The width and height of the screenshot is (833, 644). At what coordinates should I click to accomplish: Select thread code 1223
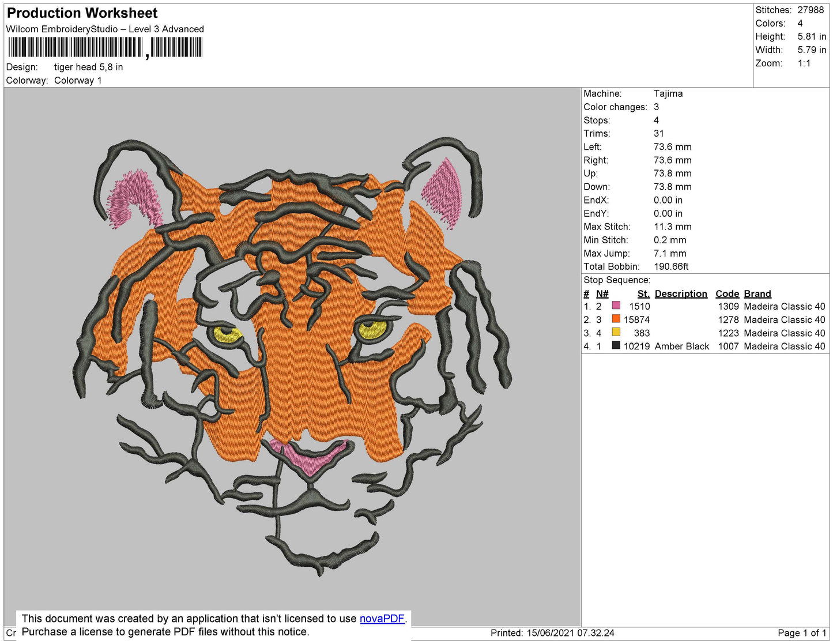tap(728, 333)
